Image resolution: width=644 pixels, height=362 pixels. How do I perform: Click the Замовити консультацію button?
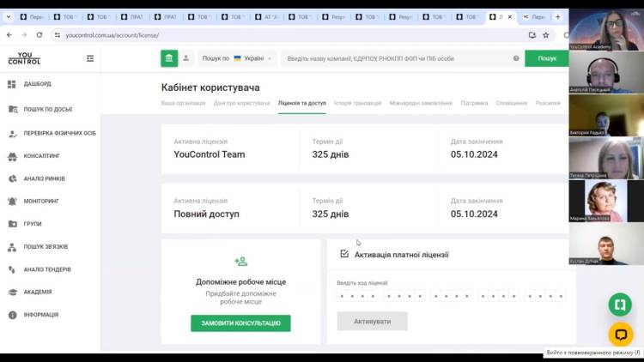(x=240, y=323)
